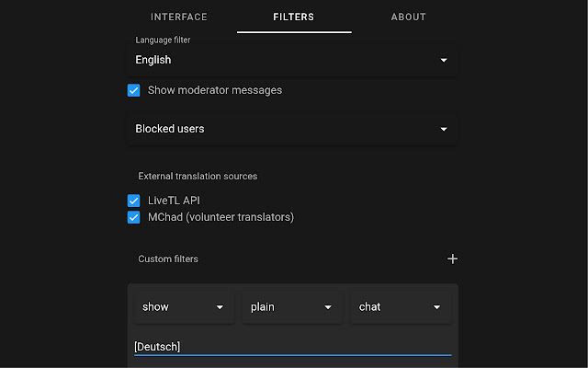
Task: Add a new custom filter with plus icon
Action: [x=452, y=259]
